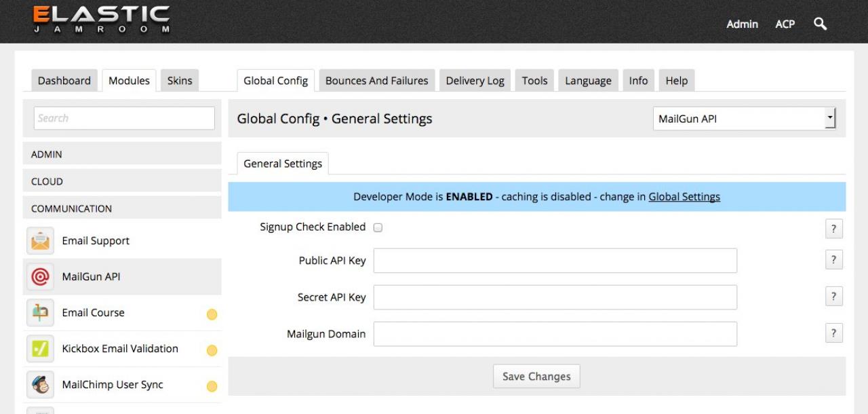Open the Delivery Log tab

[x=475, y=81]
